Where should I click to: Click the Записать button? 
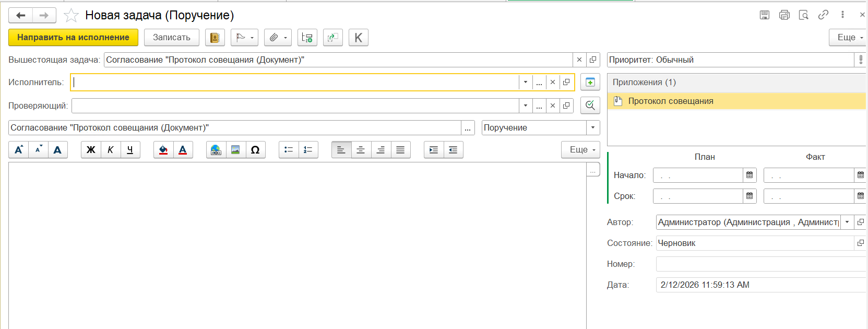(171, 38)
